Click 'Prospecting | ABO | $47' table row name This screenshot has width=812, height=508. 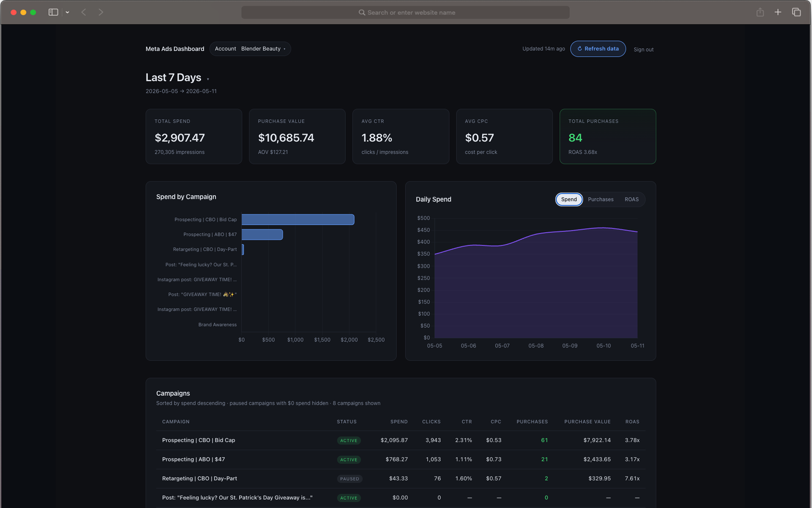click(x=193, y=459)
